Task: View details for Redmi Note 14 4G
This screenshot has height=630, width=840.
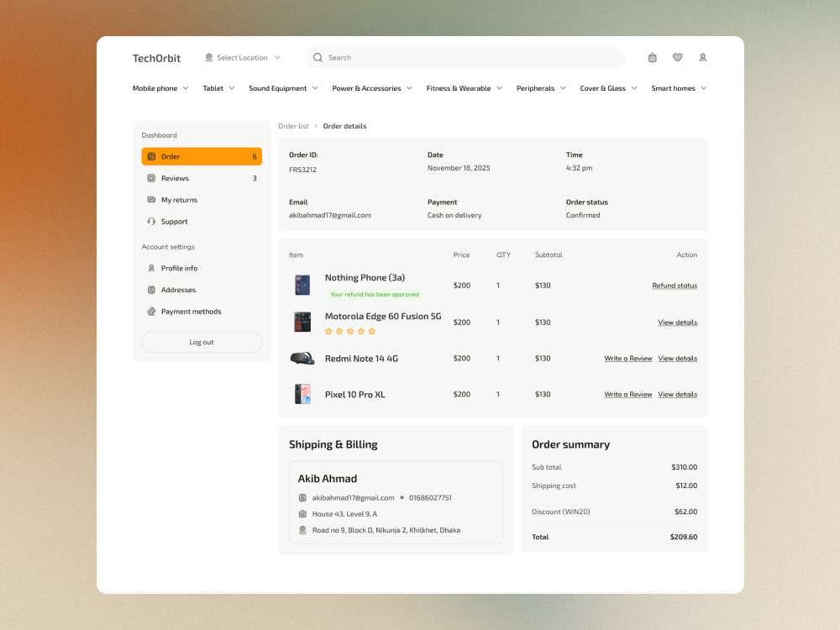Action: coord(677,359)
